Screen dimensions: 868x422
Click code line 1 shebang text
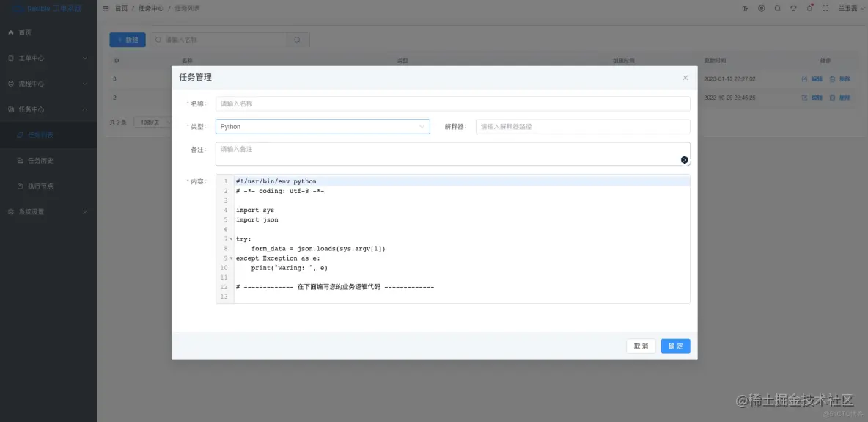tap(276, 181)
